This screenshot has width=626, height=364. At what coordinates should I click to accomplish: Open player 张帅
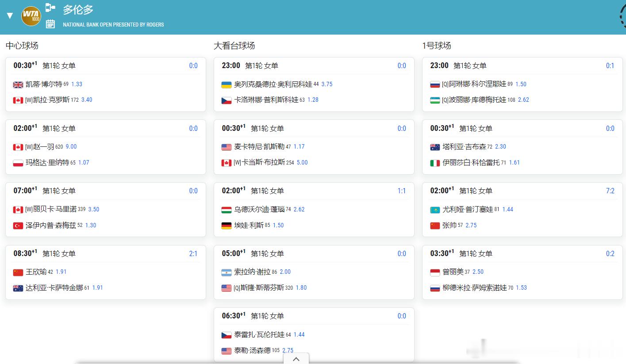coord(449,225)
